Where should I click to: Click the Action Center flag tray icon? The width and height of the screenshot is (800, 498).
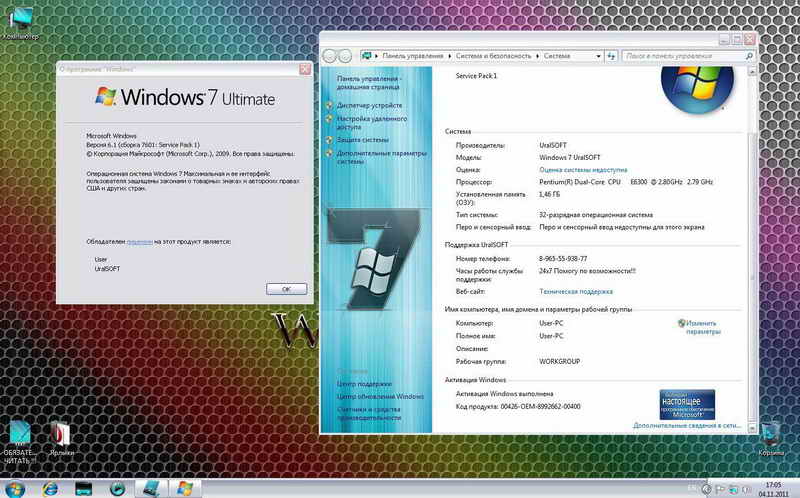[x=720, y=490]
